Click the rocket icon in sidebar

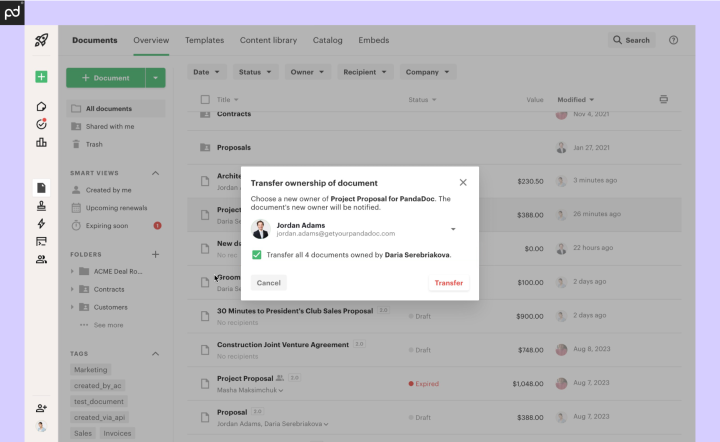tap(41, 41)
